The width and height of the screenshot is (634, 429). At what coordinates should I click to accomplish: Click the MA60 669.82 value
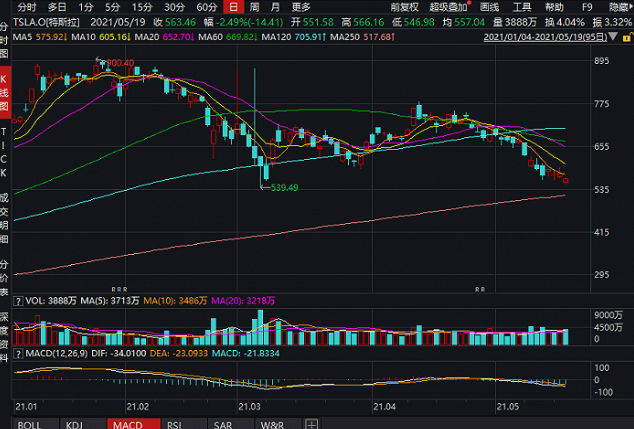tap(228, 37)
